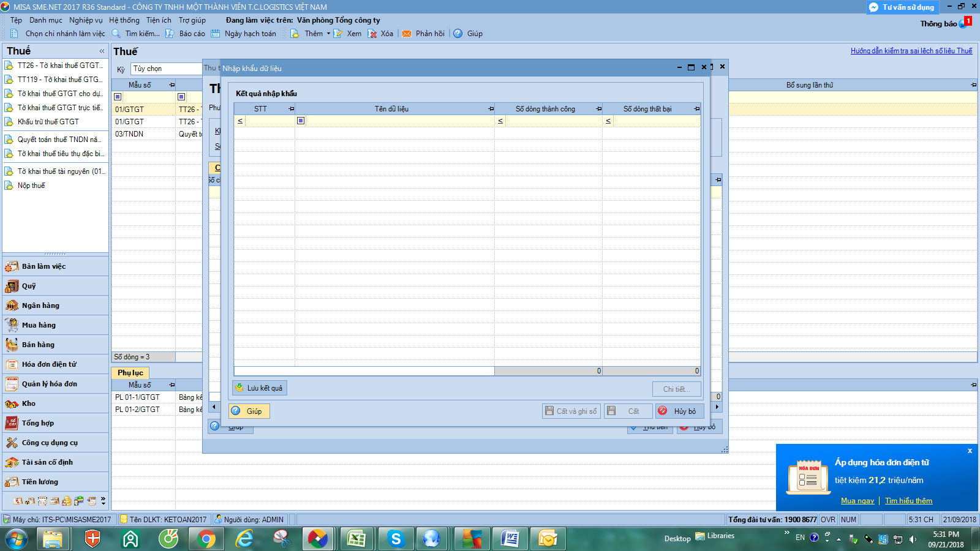980x551 pixels.
Task: Open the Ngân hàng module
Action: 55,305
